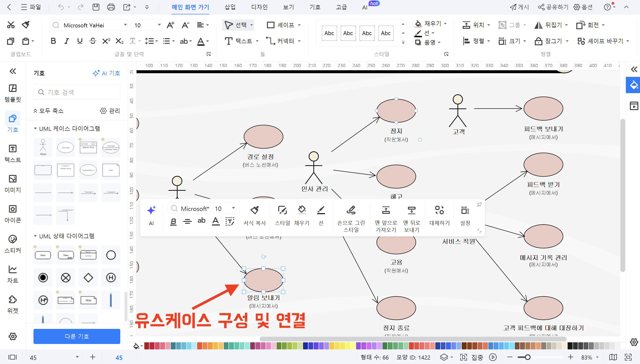Activate the 텍스트 tool in the 툴 section
This screenshot has width=640, height=364.
point(241,41)
